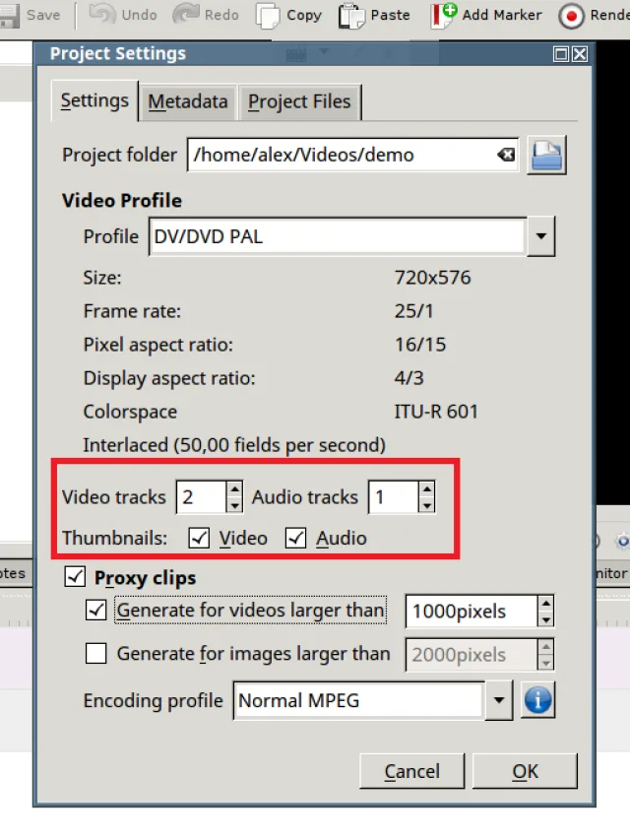Click the Cancel button
This screenshot has height=840, width=630.
click(x=412, y=771)
